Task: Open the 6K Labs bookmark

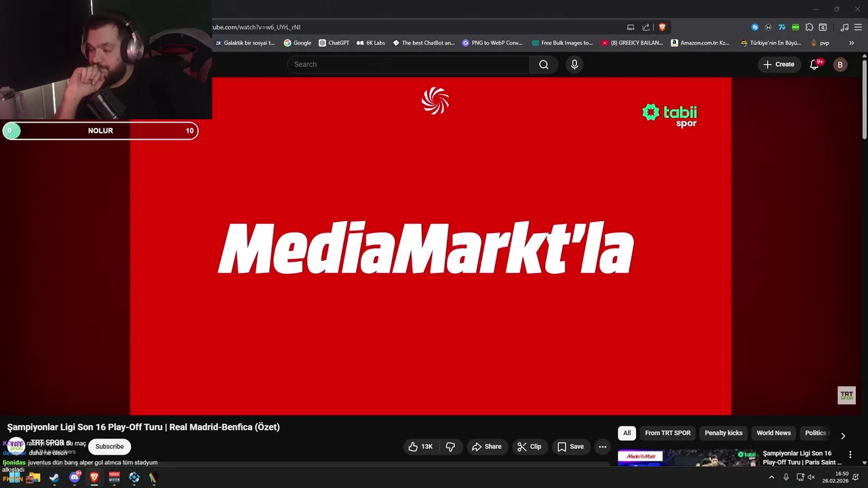Action: coord(371,43)
